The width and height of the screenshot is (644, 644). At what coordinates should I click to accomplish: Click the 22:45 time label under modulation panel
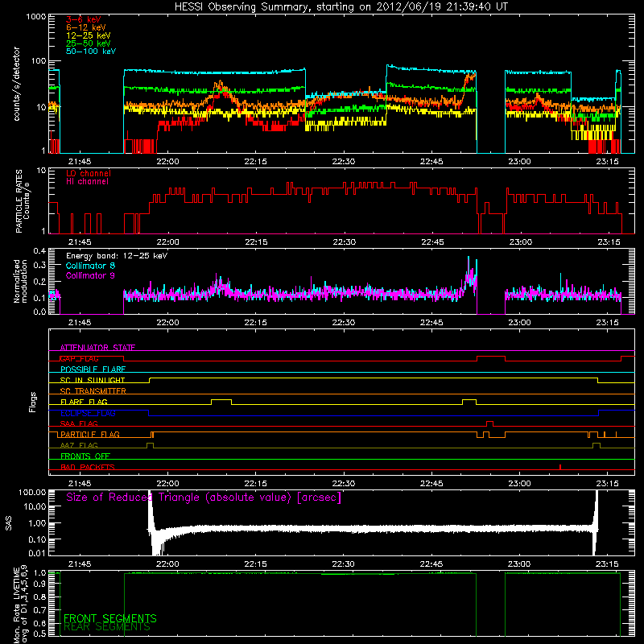click(x=431, y=323)
